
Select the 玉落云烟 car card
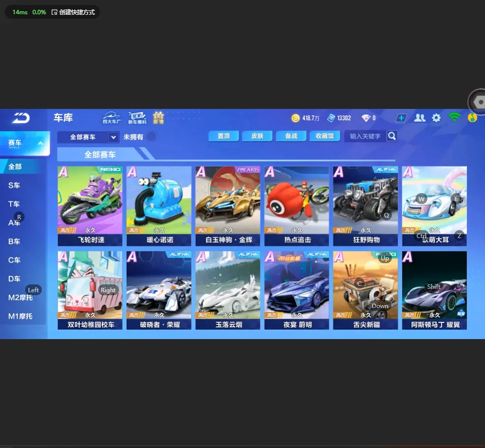click(228, 290)
